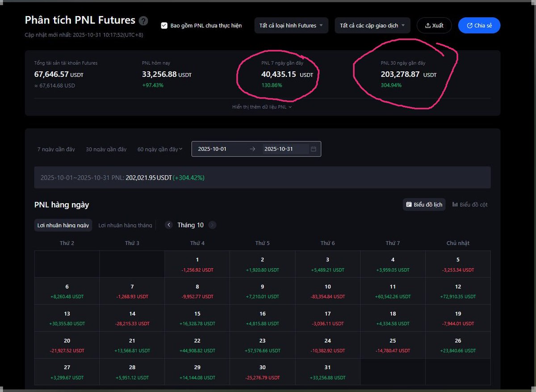Open the Tất cả các cặp giao dịch dropdown
536x392 pixels.
tap(373, 25)
